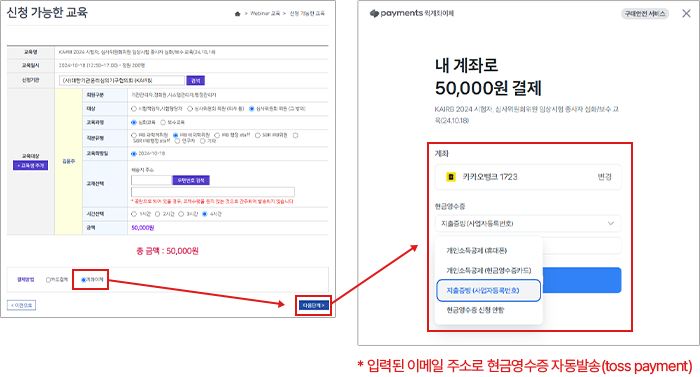700x377 pixels.
Task: Select the 기타 role type radio
Action: pyautogui.click(x=202, y=141)
